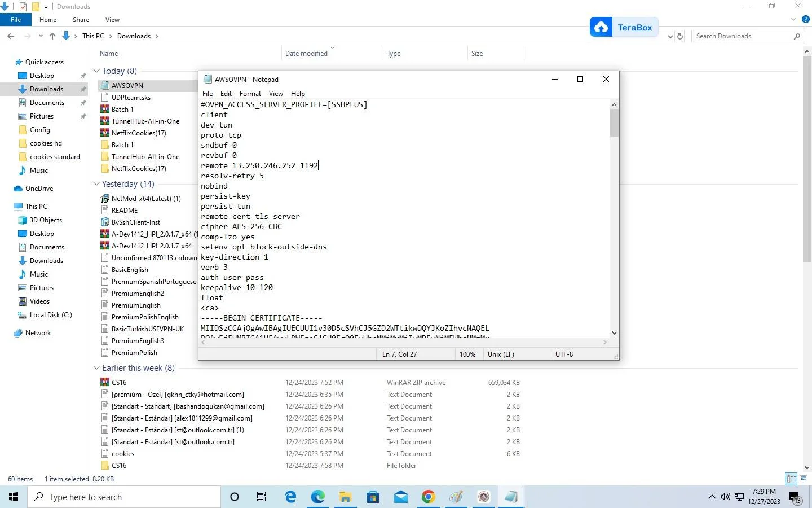Open the recent locations dropdown beside forward arrow
This screenshot has width=812, height=508.
(41, 36)
